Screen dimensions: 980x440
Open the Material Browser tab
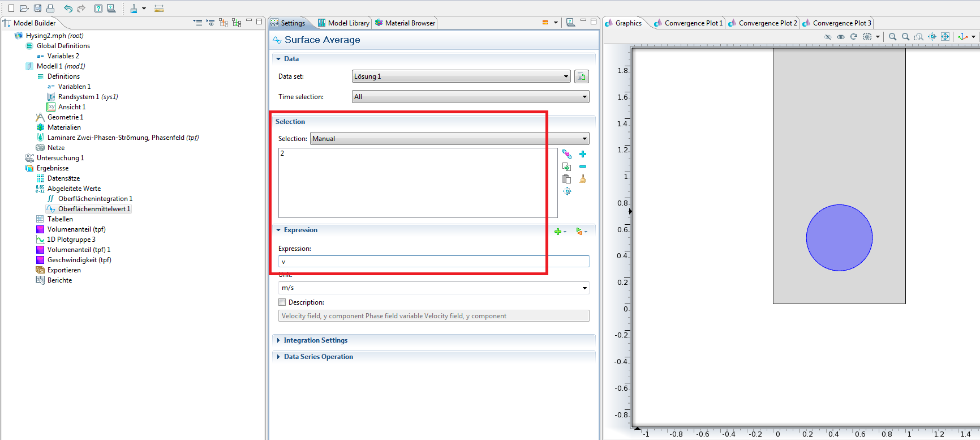coord(410,23)
